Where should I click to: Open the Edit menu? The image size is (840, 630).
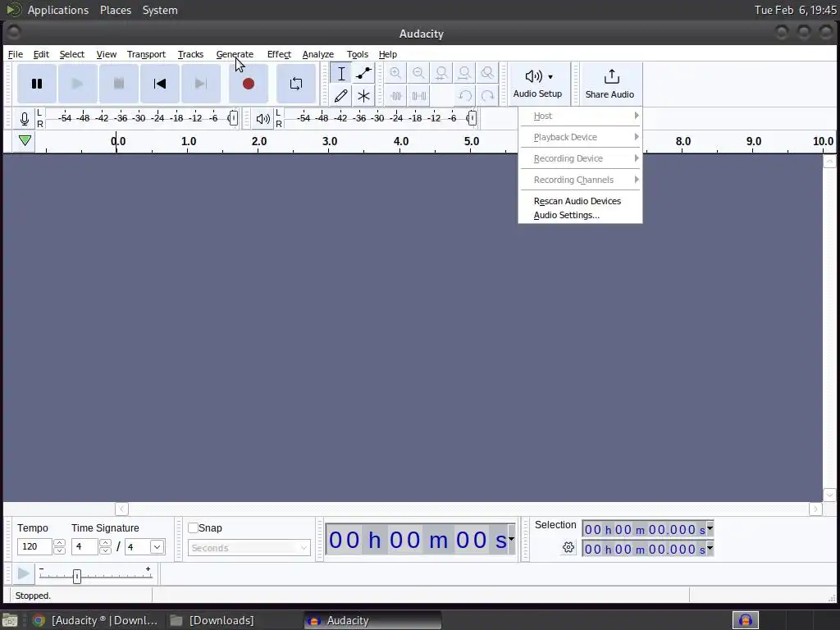[41, 54]
